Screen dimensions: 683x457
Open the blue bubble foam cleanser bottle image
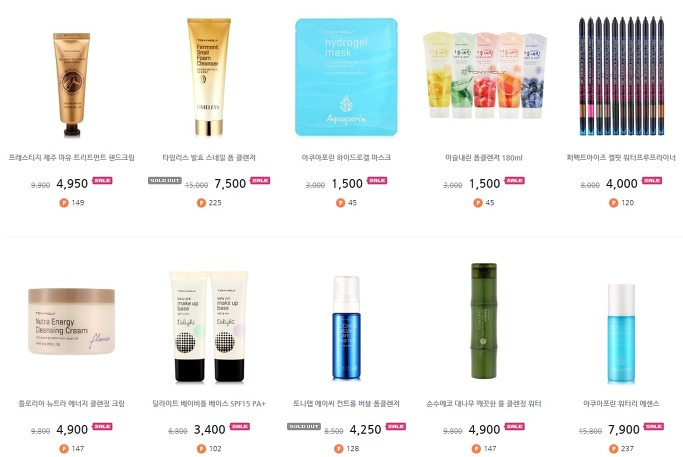pyautogui.click(x=346, y=328)
